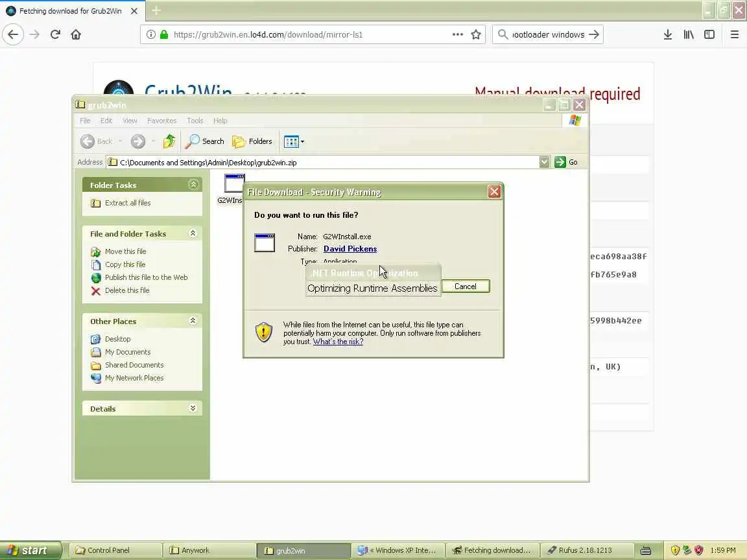Open the Windows Start menu

[30, 550]
